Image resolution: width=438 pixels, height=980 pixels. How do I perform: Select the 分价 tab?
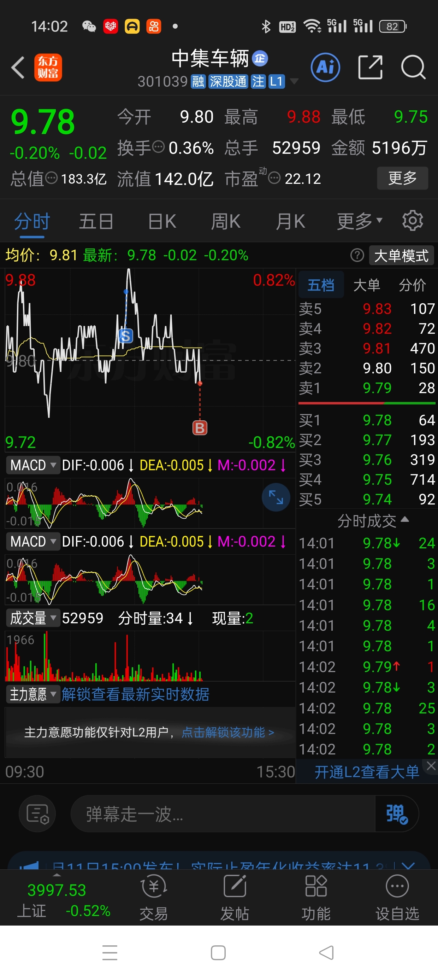pos(412,285)
